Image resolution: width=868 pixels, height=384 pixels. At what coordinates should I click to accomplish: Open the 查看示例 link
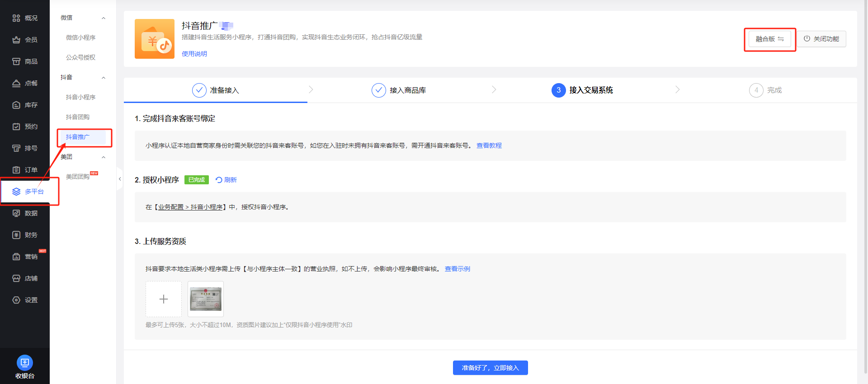coord(458,269)
